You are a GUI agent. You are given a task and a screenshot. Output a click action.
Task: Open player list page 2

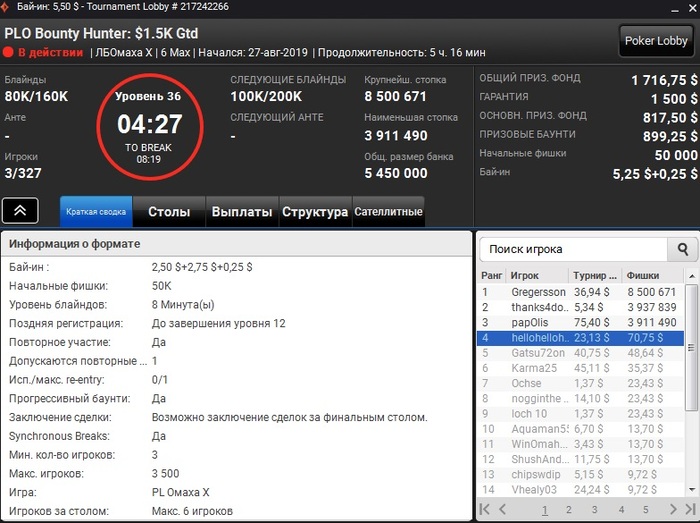point(569,510)
